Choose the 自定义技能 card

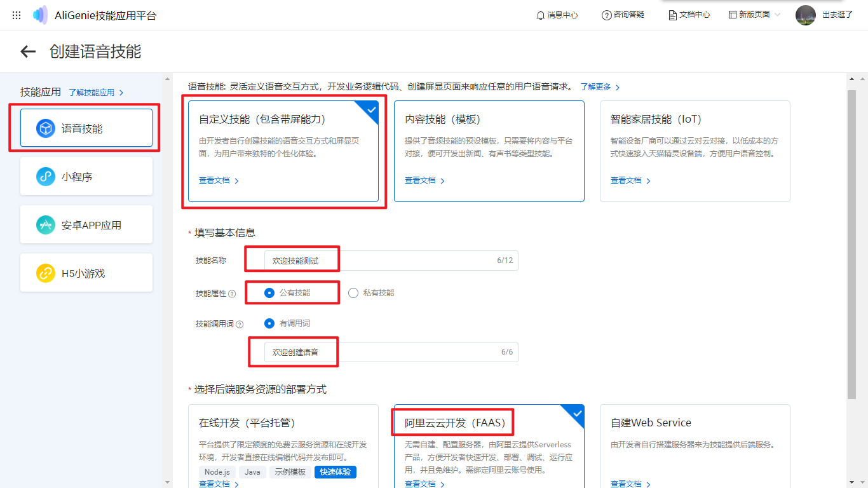pos(283,151)
